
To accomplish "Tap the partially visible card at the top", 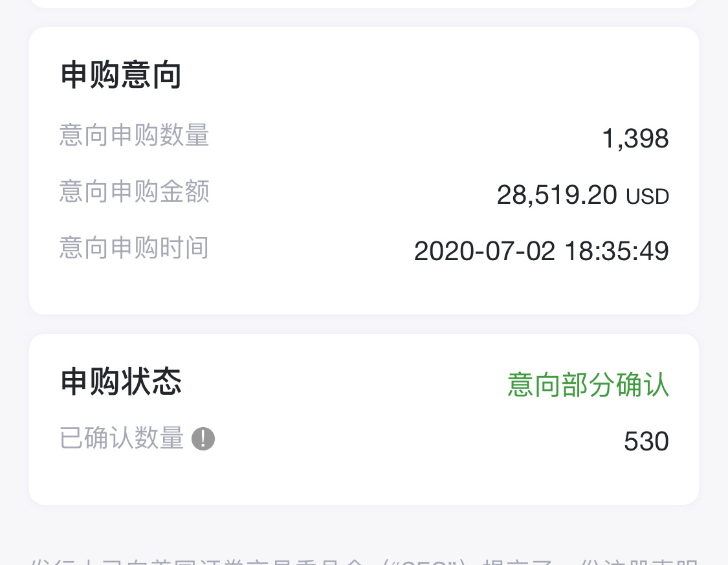I will [x=364, y=3].
